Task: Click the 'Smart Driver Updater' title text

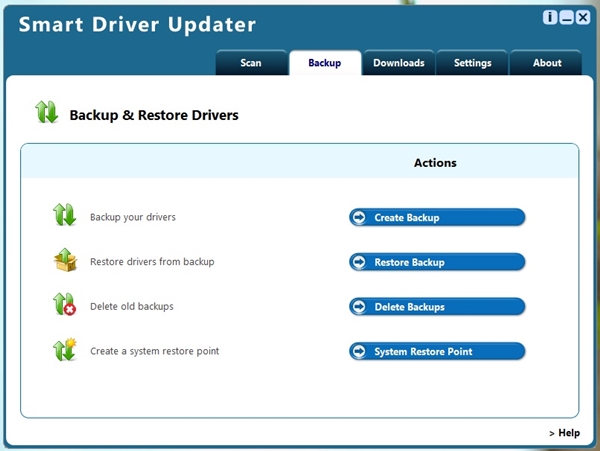Action: click(x=137, y=24)
